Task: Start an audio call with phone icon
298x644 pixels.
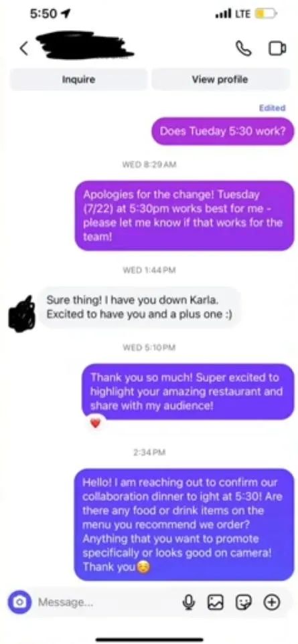Action: click(x=243, y=48)
